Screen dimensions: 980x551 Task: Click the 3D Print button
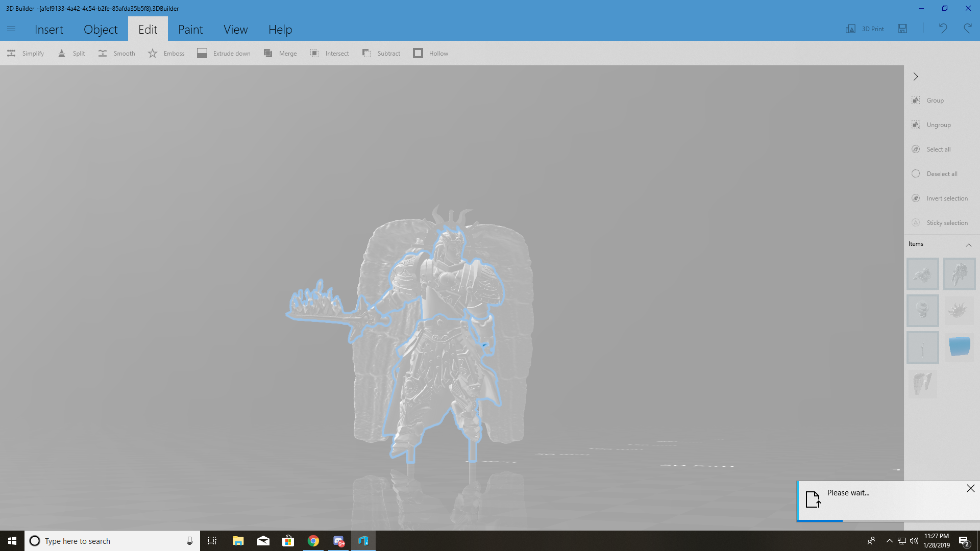(x=865, y=29)
